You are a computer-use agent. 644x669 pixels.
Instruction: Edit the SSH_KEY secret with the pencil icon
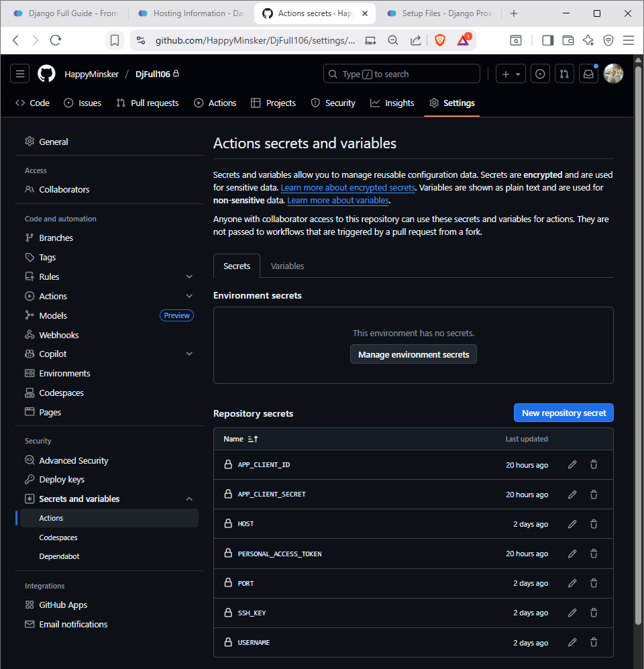pos(572,613)
